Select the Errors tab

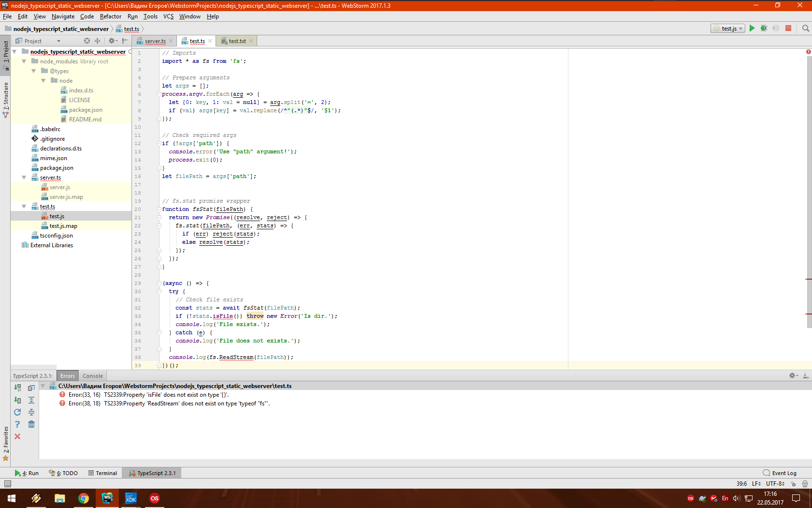[x=68, y=376]
